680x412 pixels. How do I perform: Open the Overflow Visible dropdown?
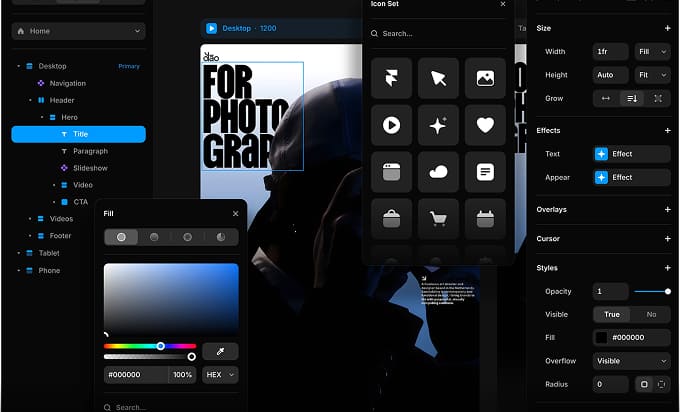click(631, 361)
